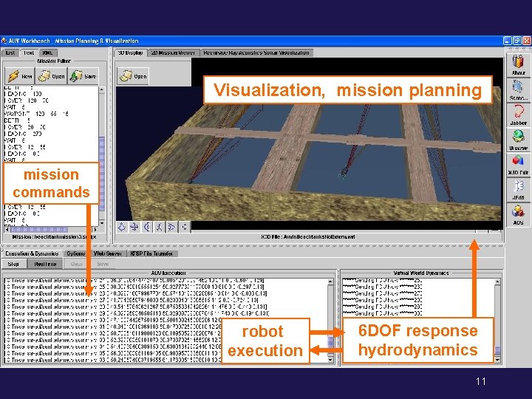
Task: Click the mission editor horizontal scrollbar right arrow
Action: tap(95, 229)
